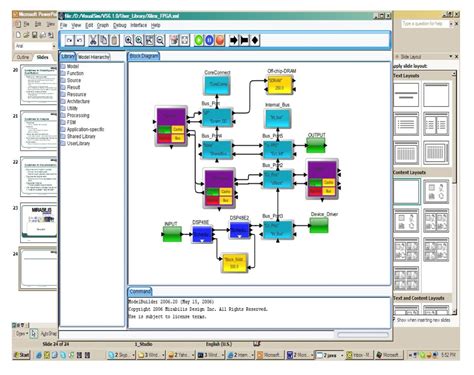Switch to PowerPoint Outline tab

click(23, 57)
